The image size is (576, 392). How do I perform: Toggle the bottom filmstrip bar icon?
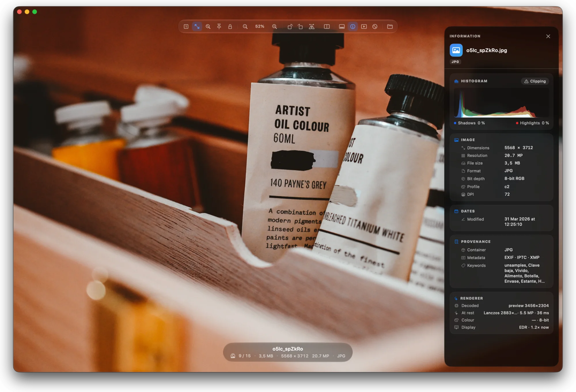point(342,26)
